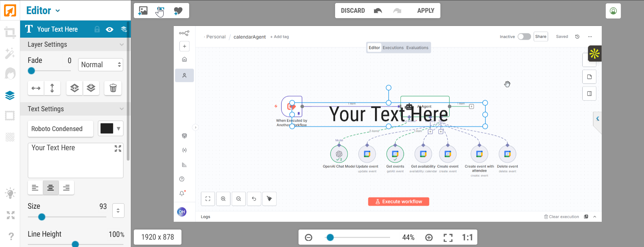The height and width of the screenshot is (247, 644).
Task: Click the add image icon in top toolbar
Action: tap(143, 11)
